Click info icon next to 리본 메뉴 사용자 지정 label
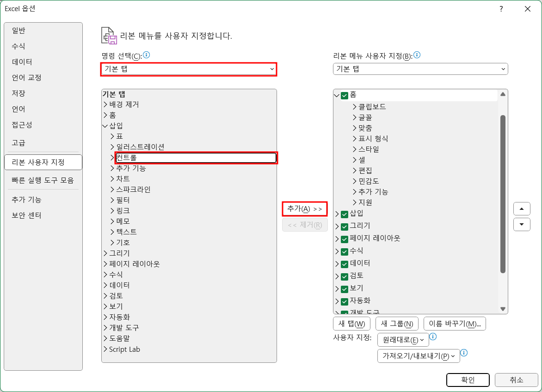542x392 pixels. point(417,55)
